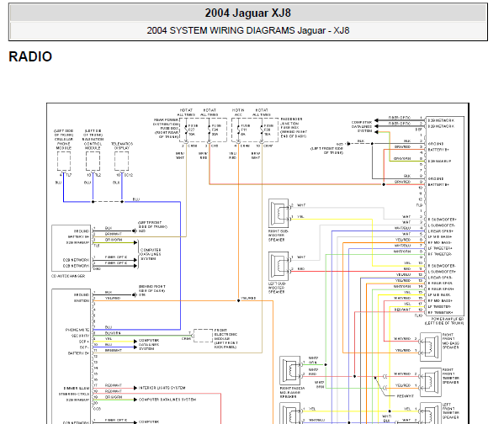Screen dimensions: 504x424
Task: Click the System Wiring Diagrams subtitle bar
Action: [x=248, y=30]
